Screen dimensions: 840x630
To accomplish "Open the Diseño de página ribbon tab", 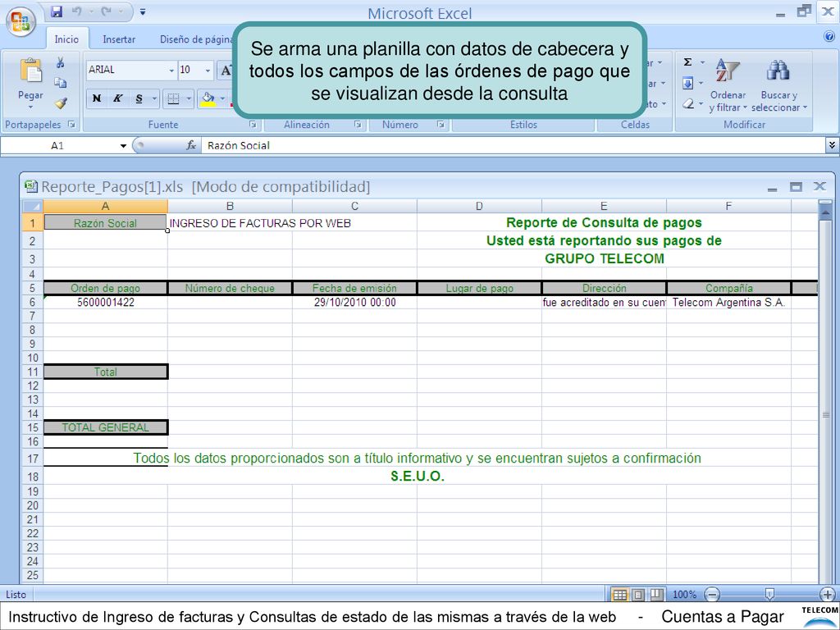I will (196, 39).
